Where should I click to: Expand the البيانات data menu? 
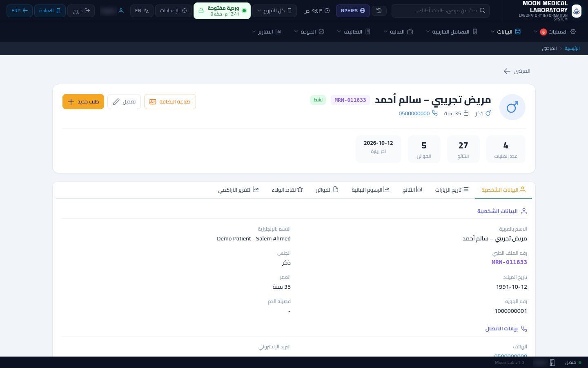(x=506, y=31)
